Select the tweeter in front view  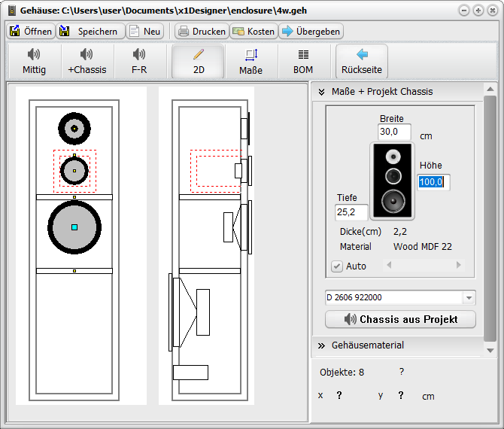click(x=74, y=129)
